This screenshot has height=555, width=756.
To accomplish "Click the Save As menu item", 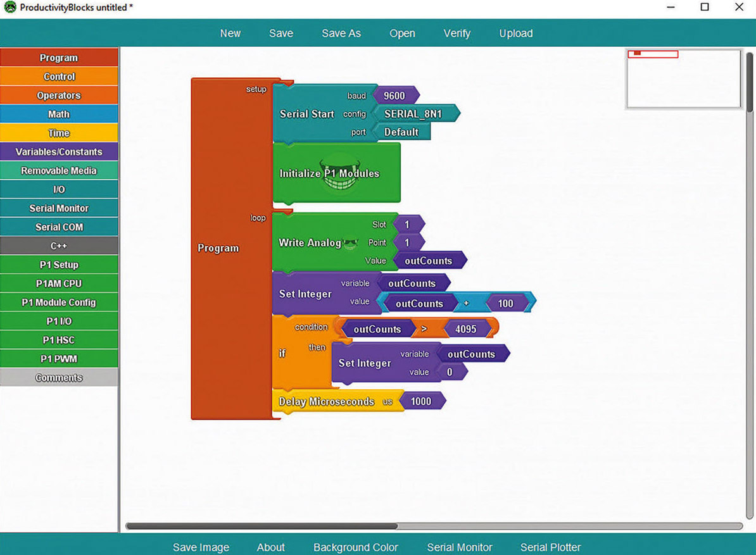I will coord(341,34).
